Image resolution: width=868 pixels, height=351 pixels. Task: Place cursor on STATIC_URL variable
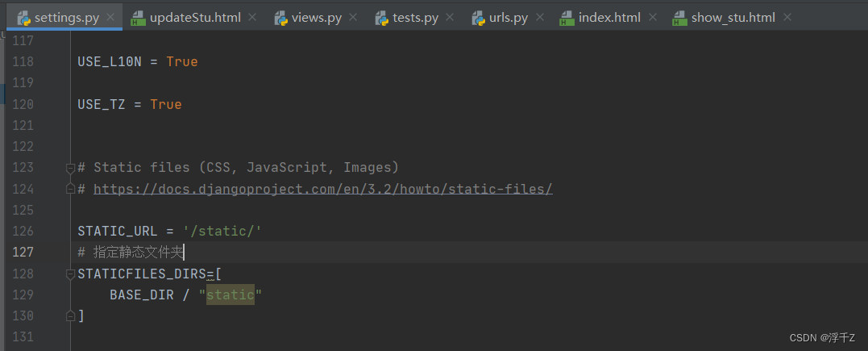(x=118, y=231)
